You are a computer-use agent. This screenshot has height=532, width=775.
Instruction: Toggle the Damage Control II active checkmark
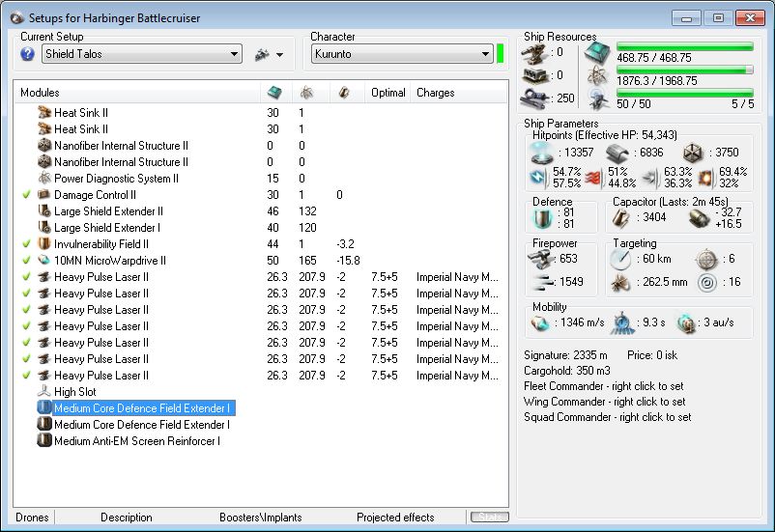[x=27, y=195]
